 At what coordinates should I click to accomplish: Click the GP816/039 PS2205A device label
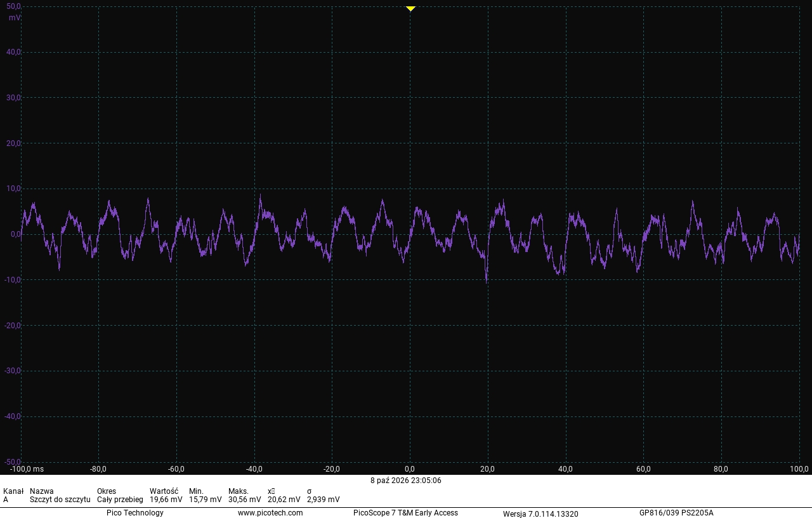676,513
